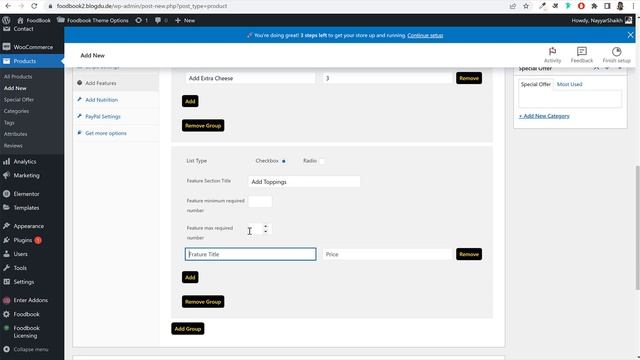The width and height of the screenshot is (640, 360).
Task: Open WooCommerce menu in sidebar
Action: (x=32, y=47)
